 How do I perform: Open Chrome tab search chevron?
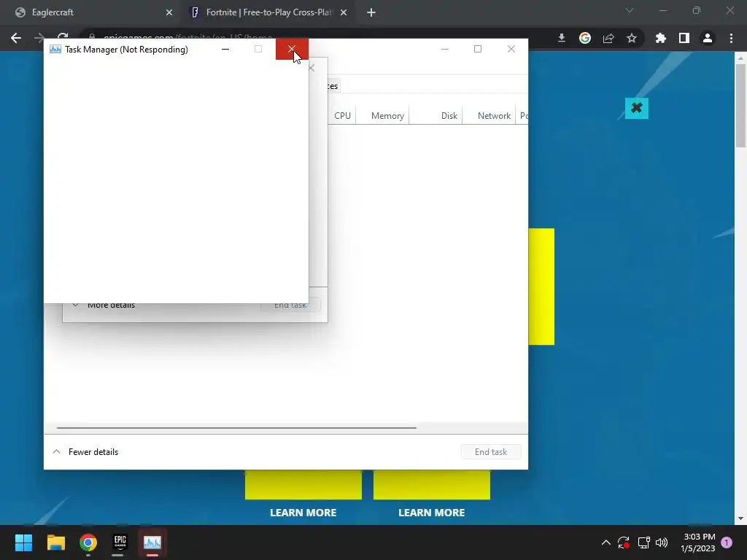(630, 10)
